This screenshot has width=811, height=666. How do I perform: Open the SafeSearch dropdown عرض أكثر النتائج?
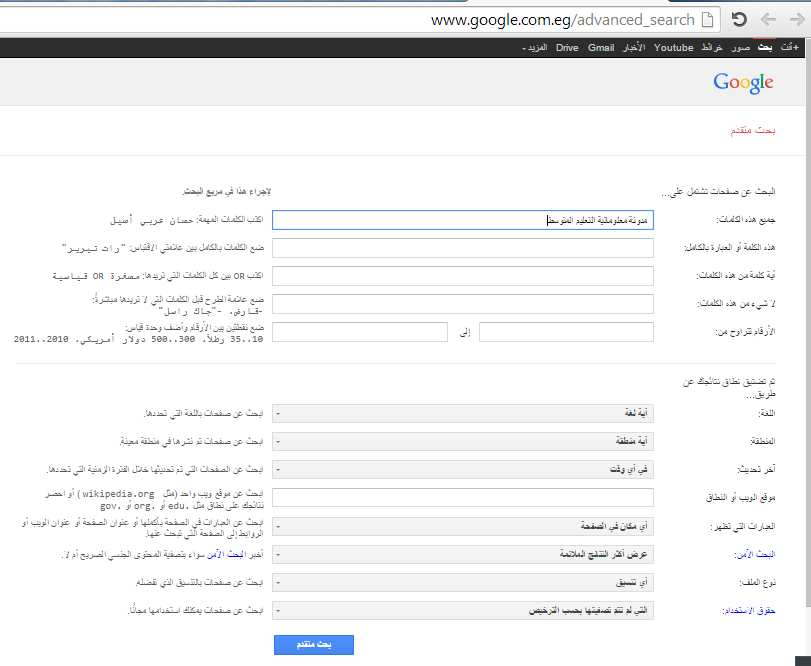click(463, 554)
